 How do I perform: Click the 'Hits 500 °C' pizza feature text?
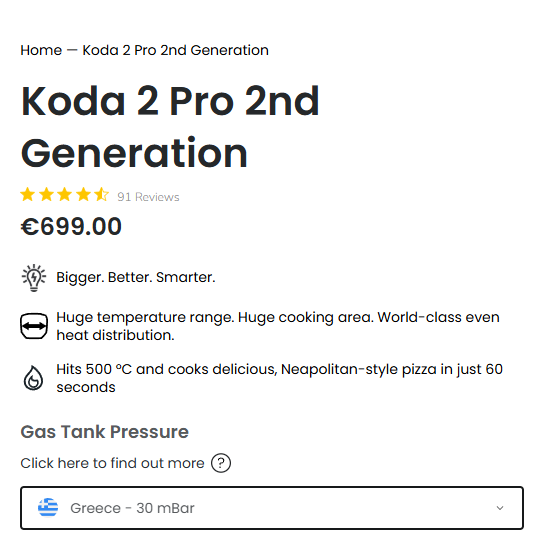[x=279, y=378]
